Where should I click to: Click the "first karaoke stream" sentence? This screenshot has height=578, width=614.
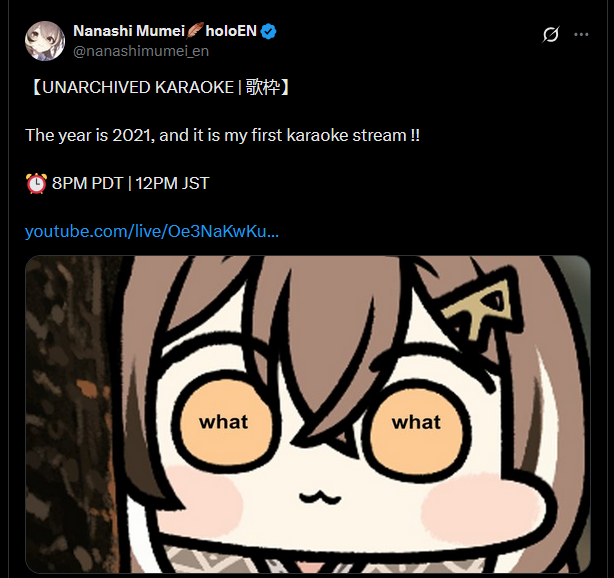click(222, 135)
